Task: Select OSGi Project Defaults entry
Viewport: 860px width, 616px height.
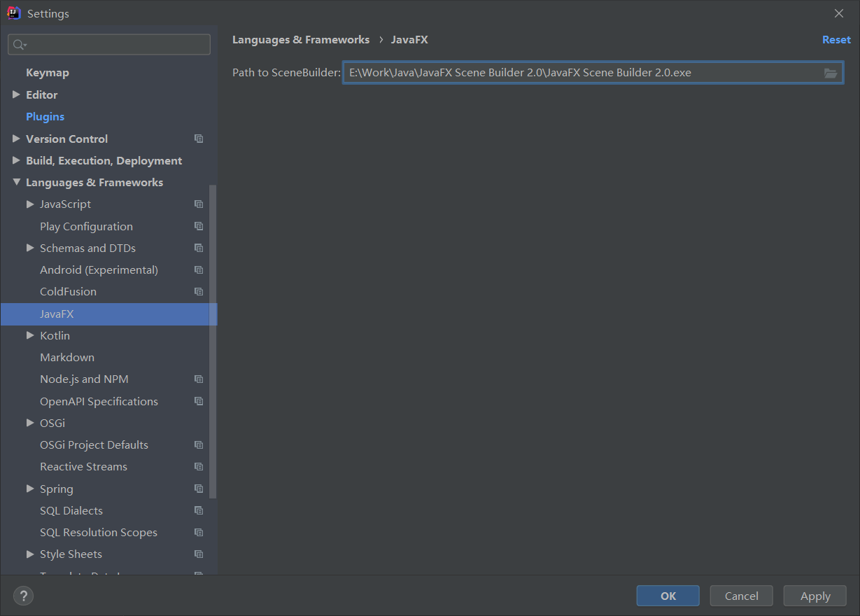Action: coord(94,444)
